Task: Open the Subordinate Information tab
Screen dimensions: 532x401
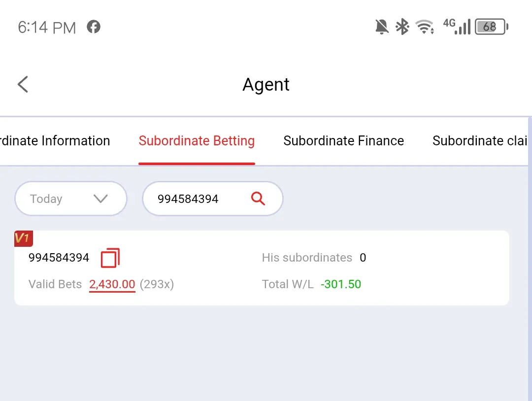Action: [55, 141]
